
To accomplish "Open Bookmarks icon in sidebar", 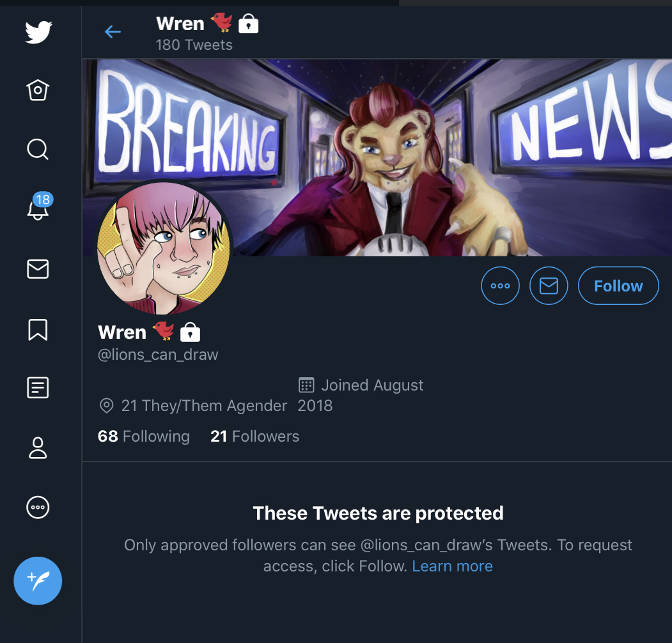I will point(38,329).
